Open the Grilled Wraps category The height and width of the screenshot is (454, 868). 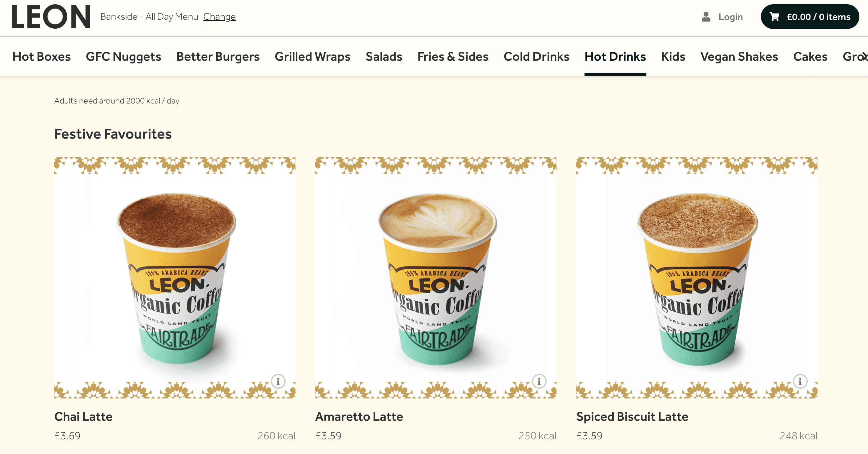pos(312,57)
